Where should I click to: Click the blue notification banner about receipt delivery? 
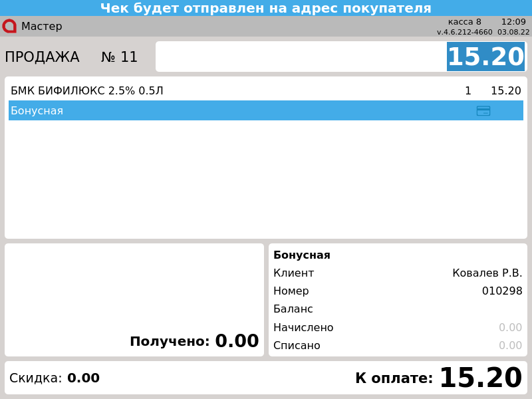(266, 8)
